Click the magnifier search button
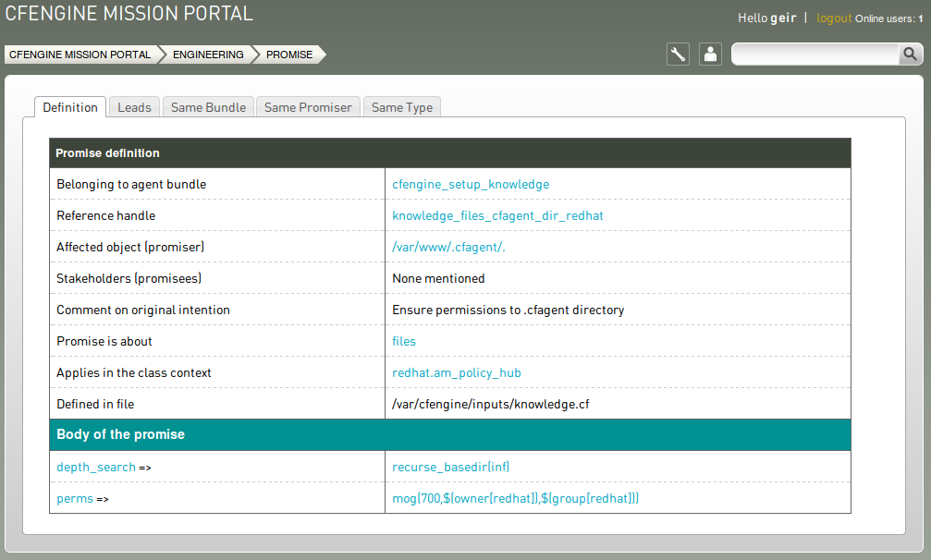 pyautogui.click(x=911, y=55)
